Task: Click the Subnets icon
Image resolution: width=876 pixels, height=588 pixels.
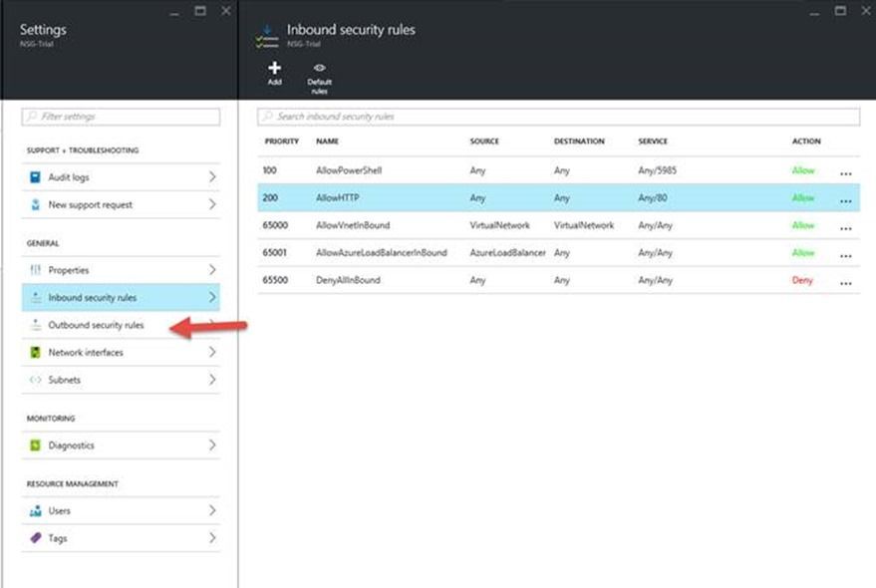Action: 35,380
